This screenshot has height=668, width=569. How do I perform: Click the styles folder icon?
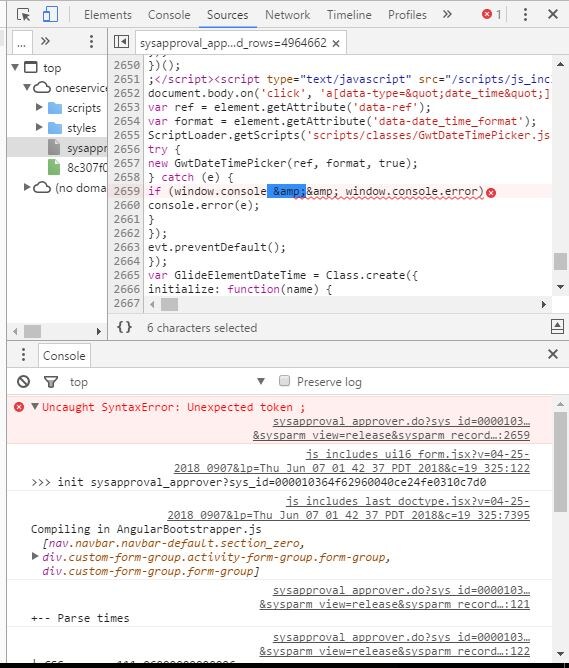[55, 128]
